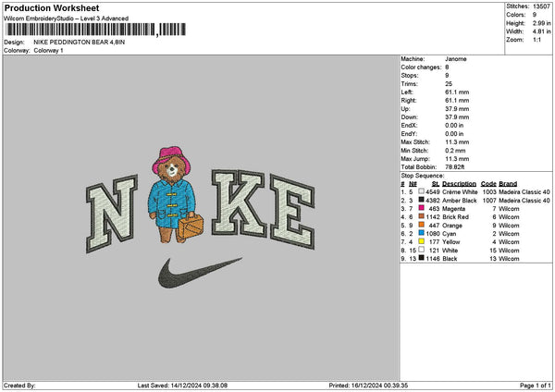555x392 pixels.
Task: Click the Colors value 9
Action: (535, 15)
